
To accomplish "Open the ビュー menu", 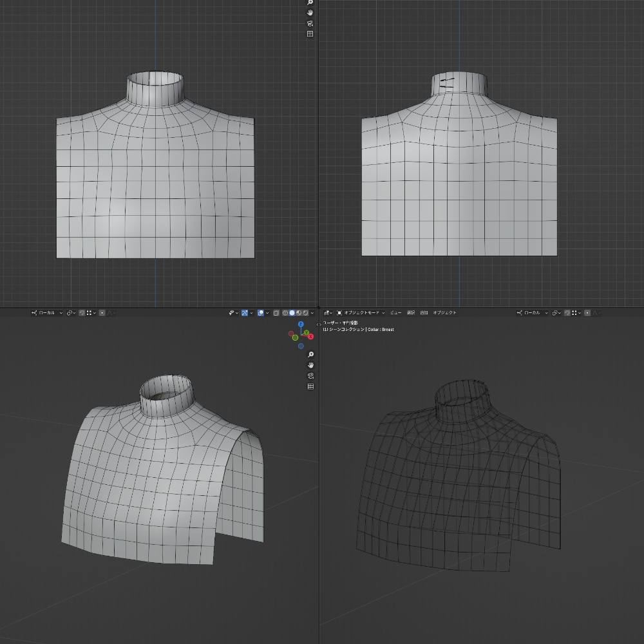I will pos(395,312).
